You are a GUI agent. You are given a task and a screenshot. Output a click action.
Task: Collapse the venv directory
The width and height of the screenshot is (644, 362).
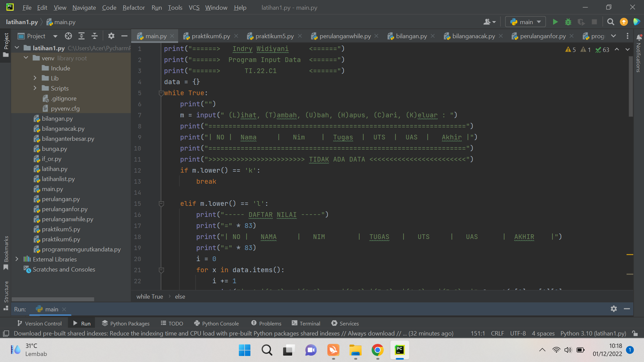pyautogui.click(x=26, y=58)
